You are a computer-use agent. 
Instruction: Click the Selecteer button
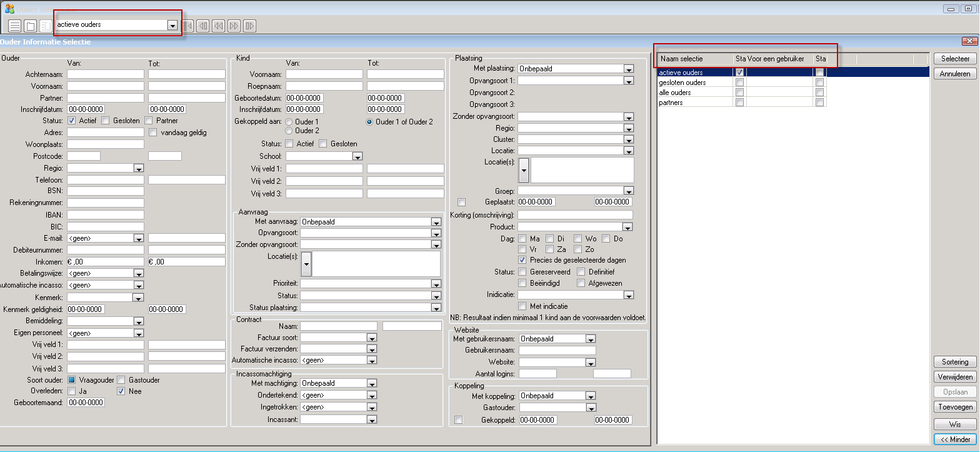pyautogui.click(x=954, y=59)
